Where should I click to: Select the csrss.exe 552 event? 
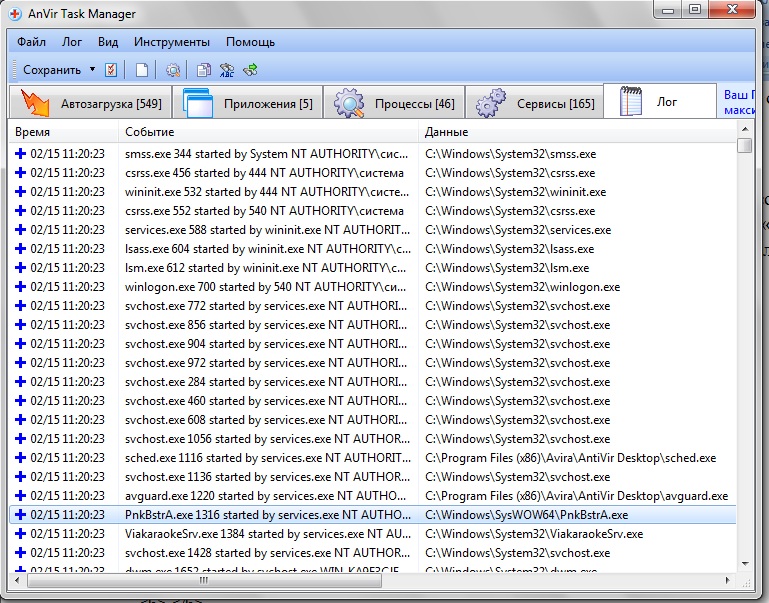tap(264, 211)
